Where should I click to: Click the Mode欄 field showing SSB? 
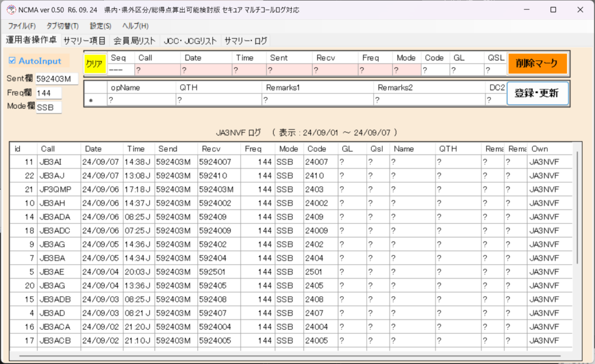[48, 107]
